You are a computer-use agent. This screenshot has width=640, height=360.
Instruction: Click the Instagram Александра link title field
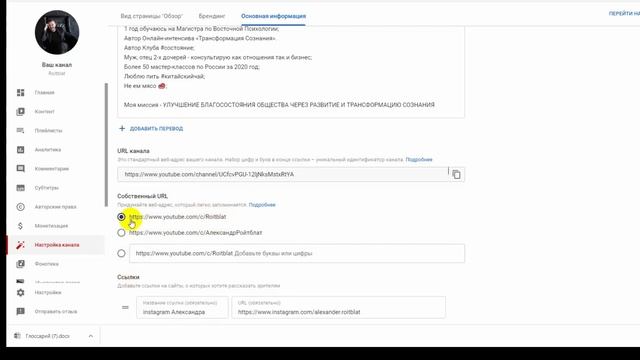(x=182, y=307)
